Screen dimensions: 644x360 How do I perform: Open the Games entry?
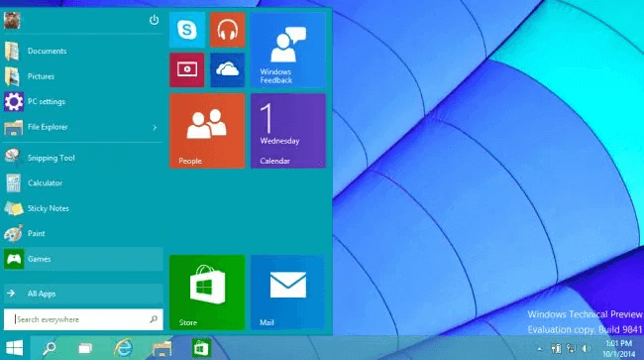click(83, 259)
